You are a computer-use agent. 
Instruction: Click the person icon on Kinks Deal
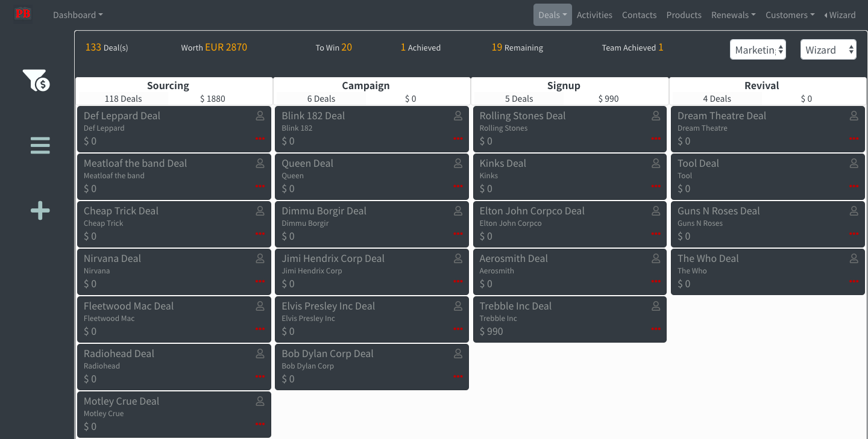(656, 163)
